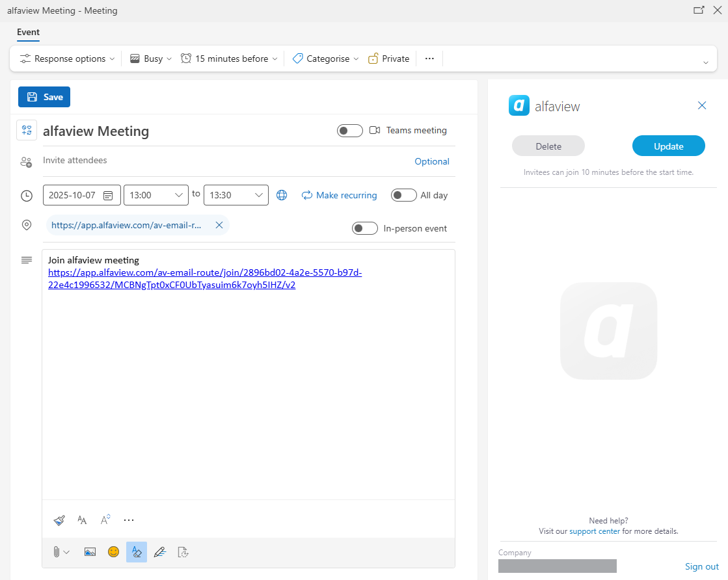The width and height of the screenshot is (728, 580).
Task: Expand the 13:00 start time dropdown
Action: point(179,195)
